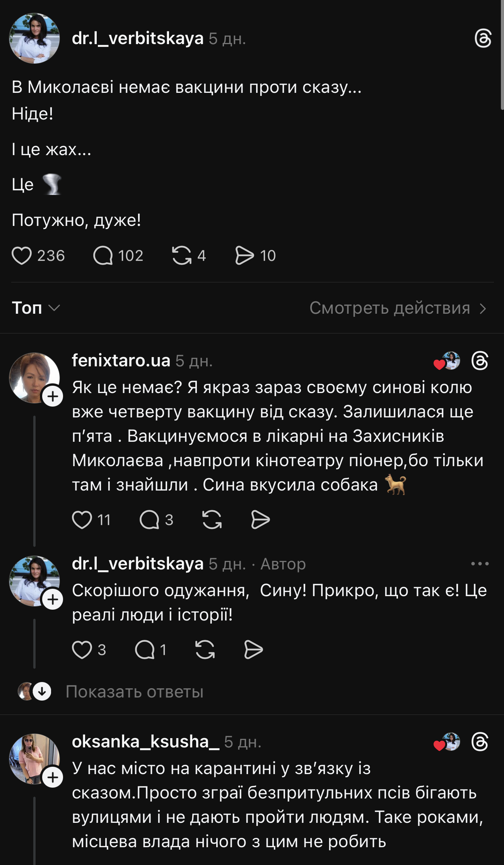The image size is (504, 865).
Task: Reply to the author's reply comment
Action: (145, 650)
